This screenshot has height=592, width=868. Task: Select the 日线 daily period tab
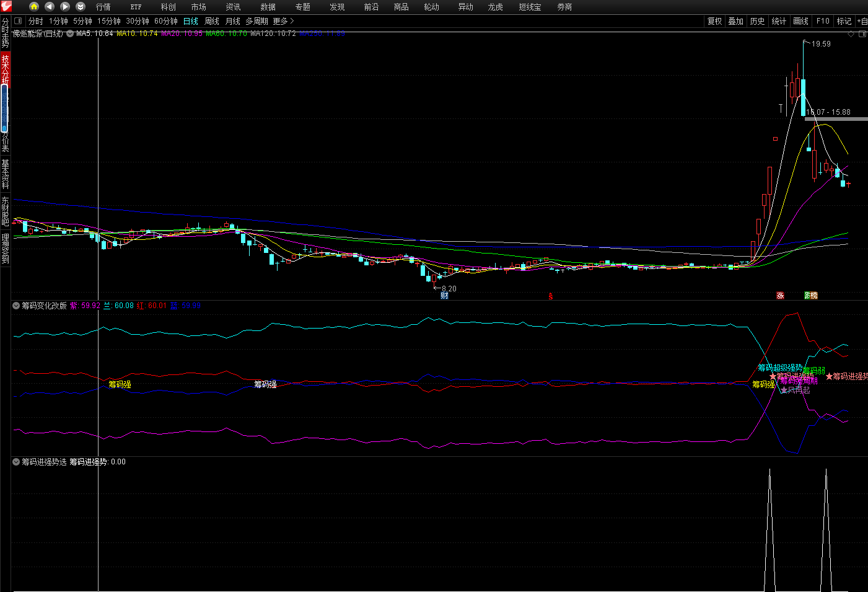190,21
